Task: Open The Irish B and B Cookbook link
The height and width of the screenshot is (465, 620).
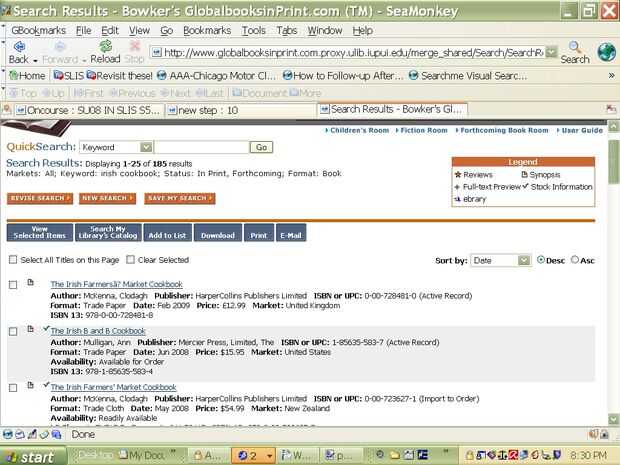Action: point(98,331)
